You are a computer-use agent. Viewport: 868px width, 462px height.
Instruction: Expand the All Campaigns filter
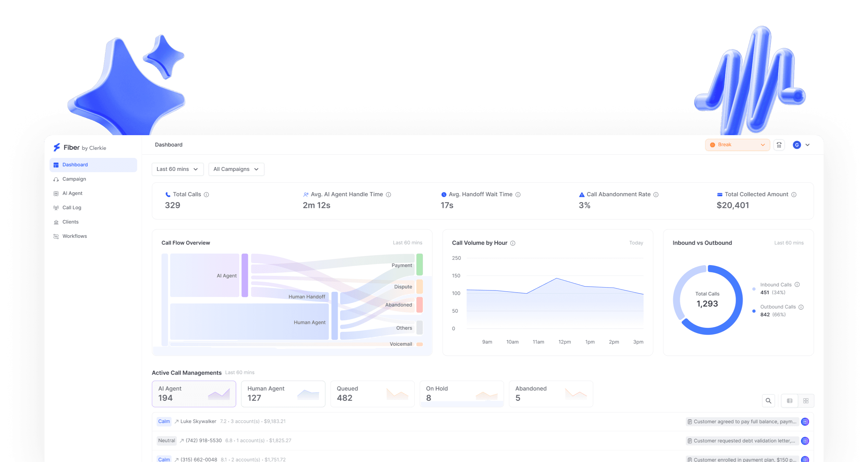pyautogui.click(x=236, y=169)
